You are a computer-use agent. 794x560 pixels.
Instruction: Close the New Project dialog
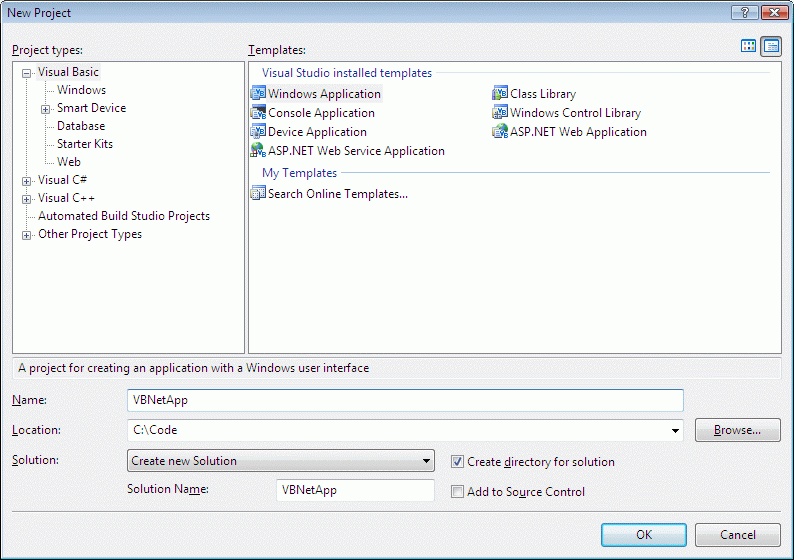774,12
